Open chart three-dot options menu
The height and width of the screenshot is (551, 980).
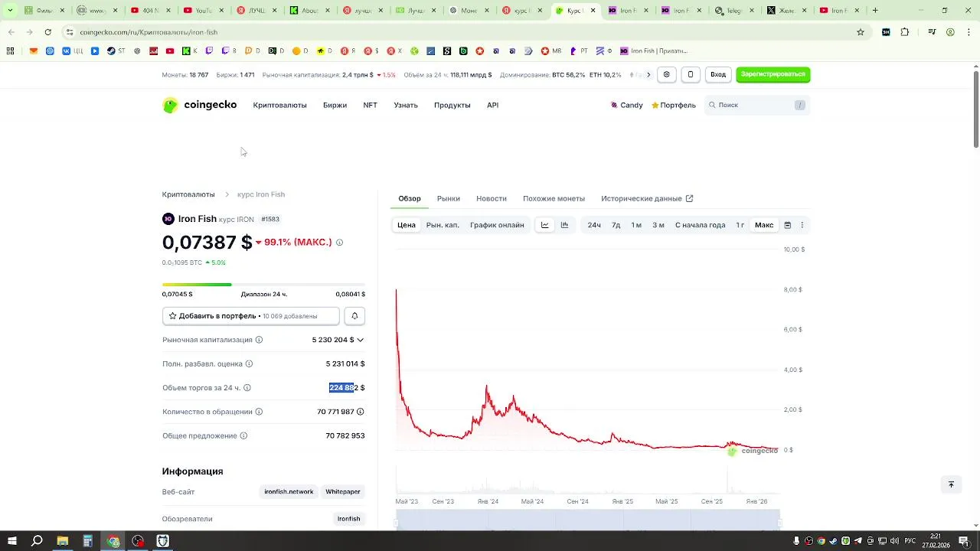(x=802, y=225)
